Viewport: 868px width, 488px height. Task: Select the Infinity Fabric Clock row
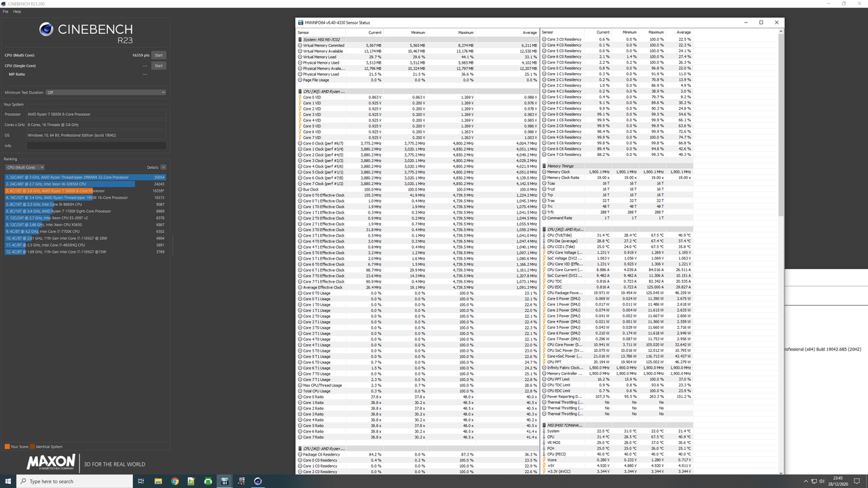(618, 368)
